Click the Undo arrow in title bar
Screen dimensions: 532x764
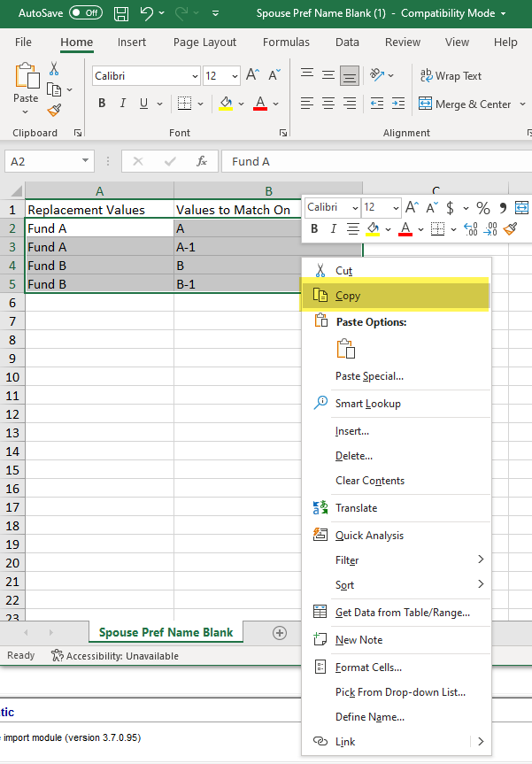click(147, 13)
